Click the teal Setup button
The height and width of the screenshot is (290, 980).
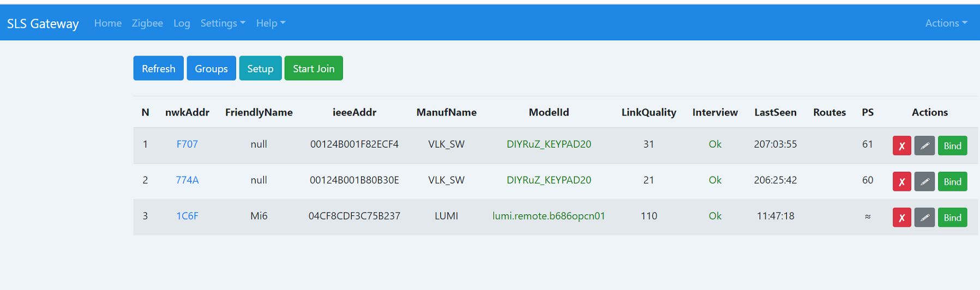pyautogui.click(x=260, y=68)
